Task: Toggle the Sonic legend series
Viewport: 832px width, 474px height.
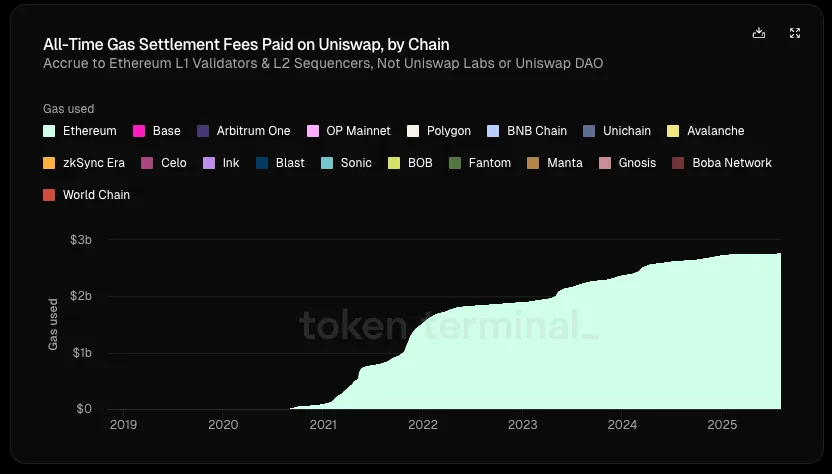Action: pyautogui.click(x=346, y=163)
